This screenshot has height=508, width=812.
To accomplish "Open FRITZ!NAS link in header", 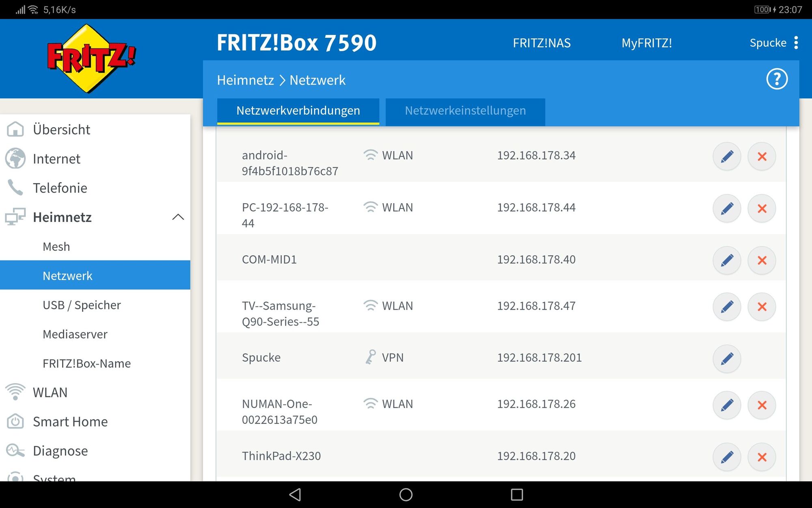I will [542, 43].
